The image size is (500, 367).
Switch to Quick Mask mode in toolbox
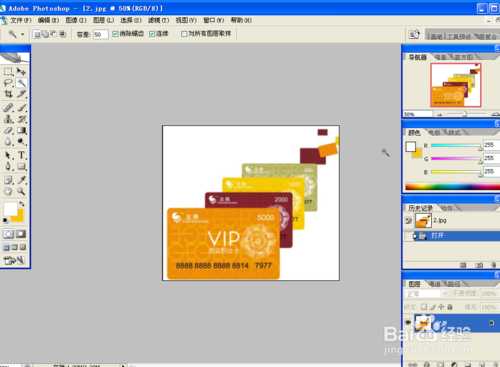pos(21,234)
